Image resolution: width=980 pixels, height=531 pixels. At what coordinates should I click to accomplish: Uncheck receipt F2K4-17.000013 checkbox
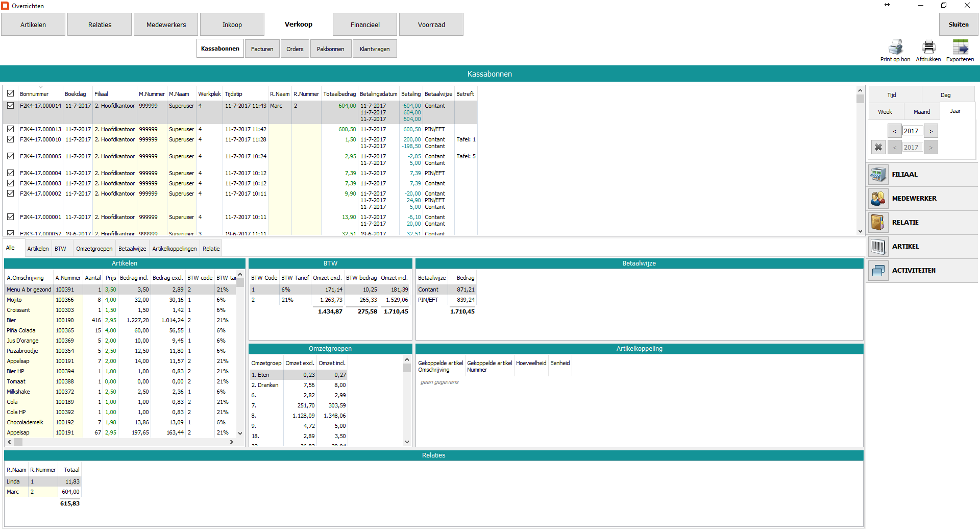point(10,129)
